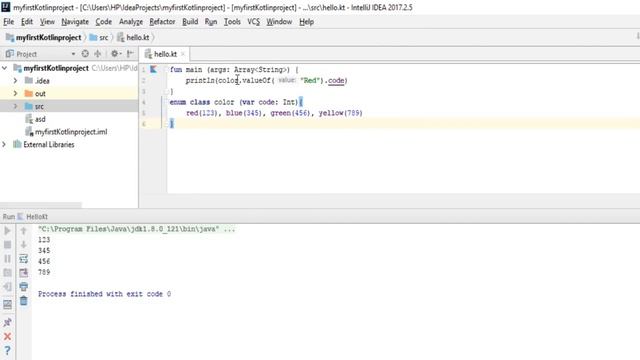Open Project panel settings gear
Viewport: 640px width, 360px height.
116,53
